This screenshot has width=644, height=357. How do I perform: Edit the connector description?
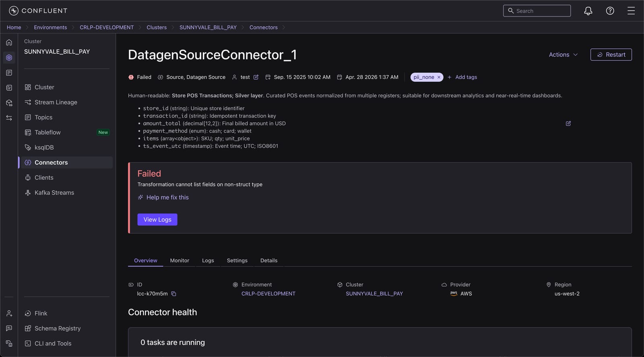[568, 124]
